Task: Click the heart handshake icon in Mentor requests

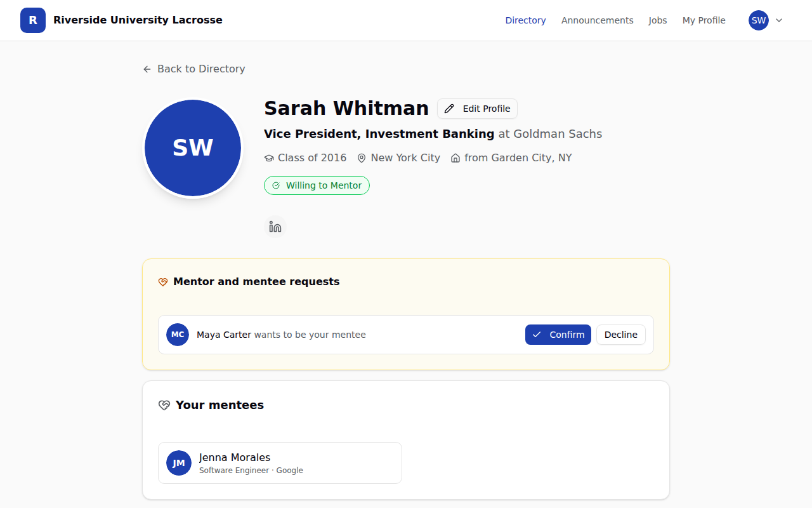Action: (163, 282)
